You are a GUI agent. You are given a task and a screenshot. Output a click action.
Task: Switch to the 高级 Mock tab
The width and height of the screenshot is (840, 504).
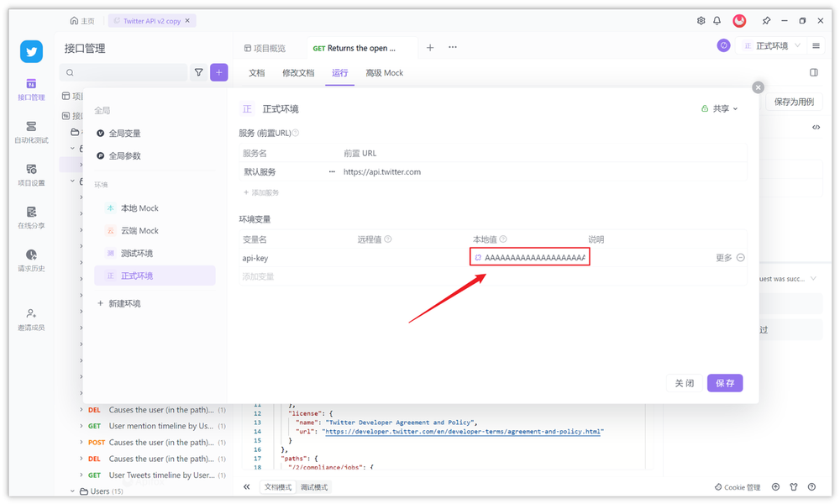click(384, 73)
